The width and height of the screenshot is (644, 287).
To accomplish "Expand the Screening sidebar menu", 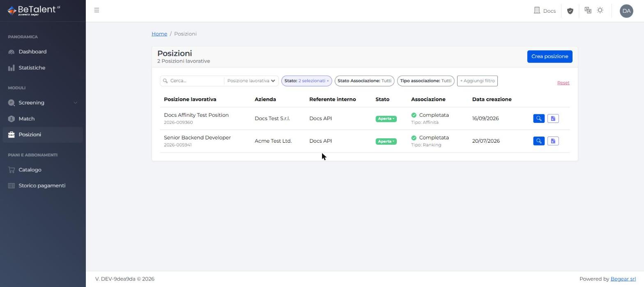I will coord(43,103).
